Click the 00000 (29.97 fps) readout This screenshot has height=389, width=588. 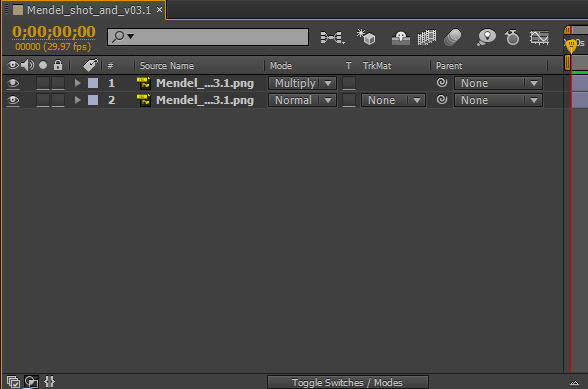pyautogui.click(x=53, y=47)
